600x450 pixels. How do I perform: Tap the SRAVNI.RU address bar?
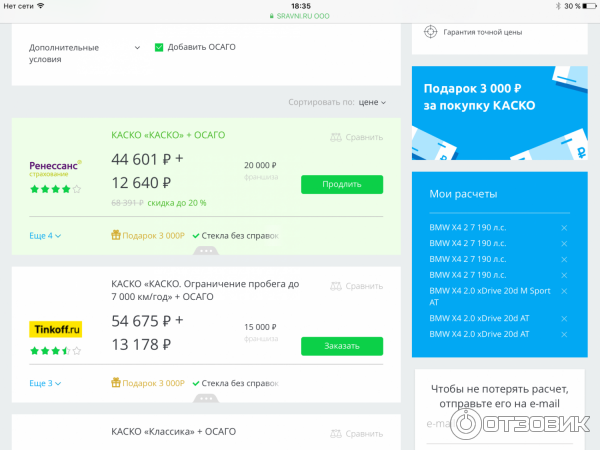point(300,16)
